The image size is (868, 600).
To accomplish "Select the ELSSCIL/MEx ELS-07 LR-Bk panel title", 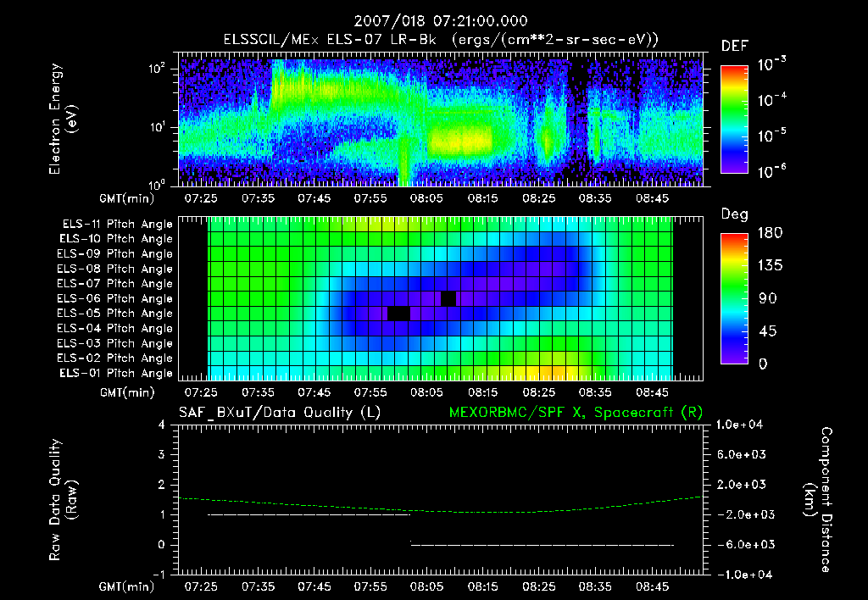I will 441,40.
